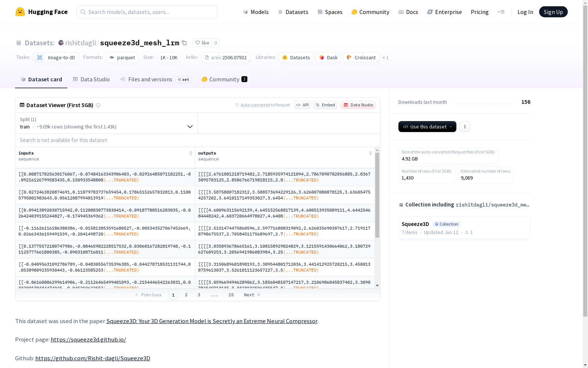This screenshot has height=368, width=588.
Task: Go to Next page of rows
Action: click(x=252, y=295)
